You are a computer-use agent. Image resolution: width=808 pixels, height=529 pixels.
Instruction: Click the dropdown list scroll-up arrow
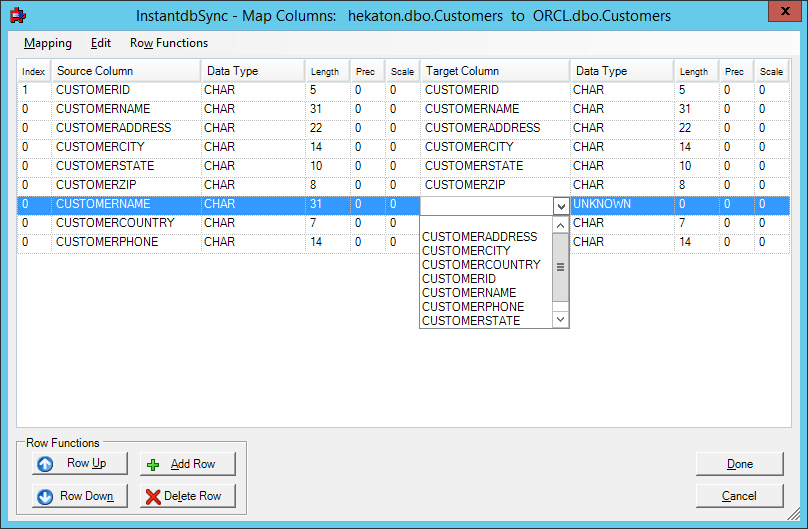tap(561, 225)
